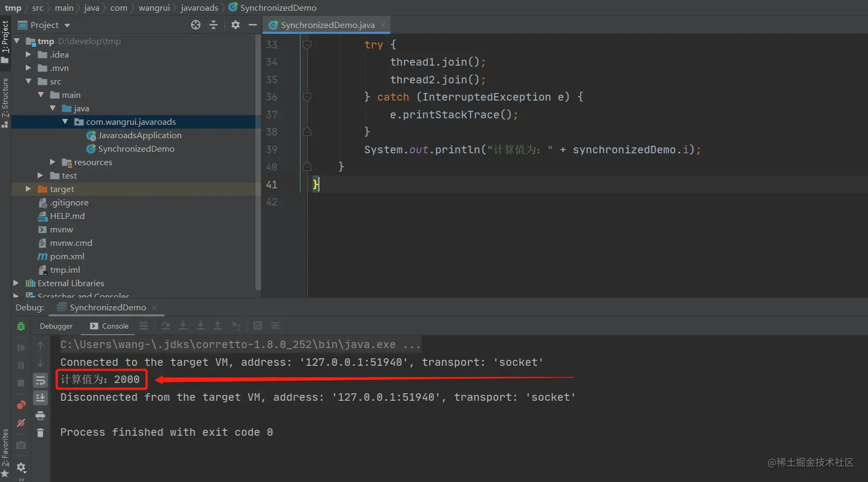This screenshot has height=482, width=868.
Task: Collapse the tmp root folder
Action: pyautogui.click(x=17, y=41)
